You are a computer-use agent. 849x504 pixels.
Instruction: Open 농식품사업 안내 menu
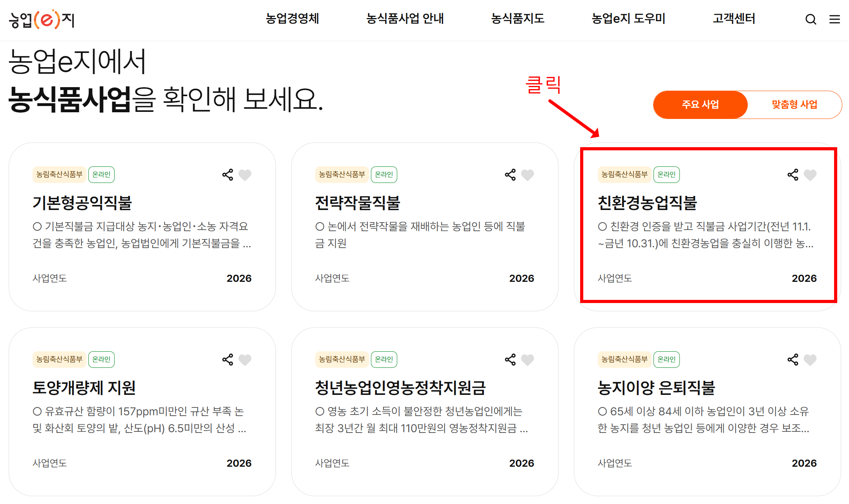click(405, 18)
